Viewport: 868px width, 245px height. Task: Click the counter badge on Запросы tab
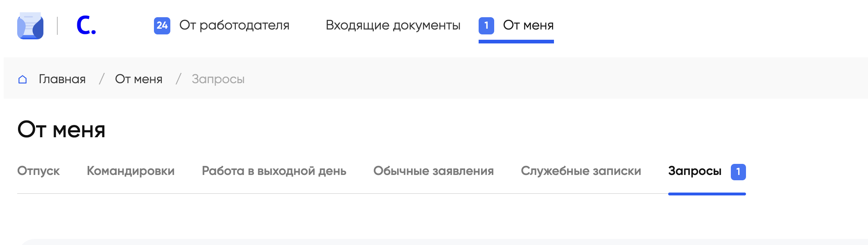(x=738, y=172)
